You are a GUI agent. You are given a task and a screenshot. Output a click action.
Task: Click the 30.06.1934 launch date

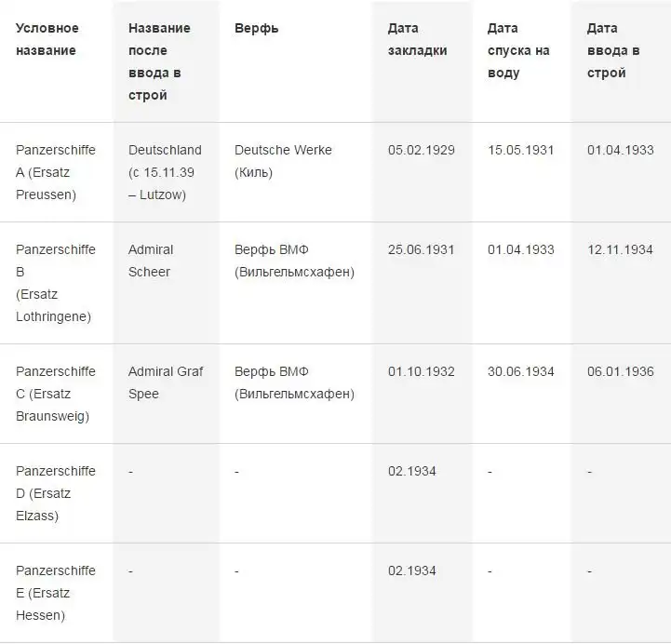[521, 371]
